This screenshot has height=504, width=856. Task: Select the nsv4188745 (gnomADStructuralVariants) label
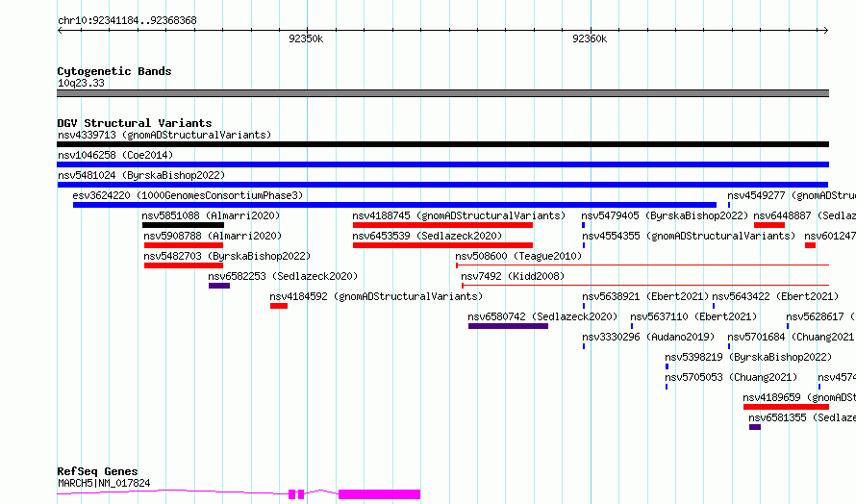[x=459, y=215]
